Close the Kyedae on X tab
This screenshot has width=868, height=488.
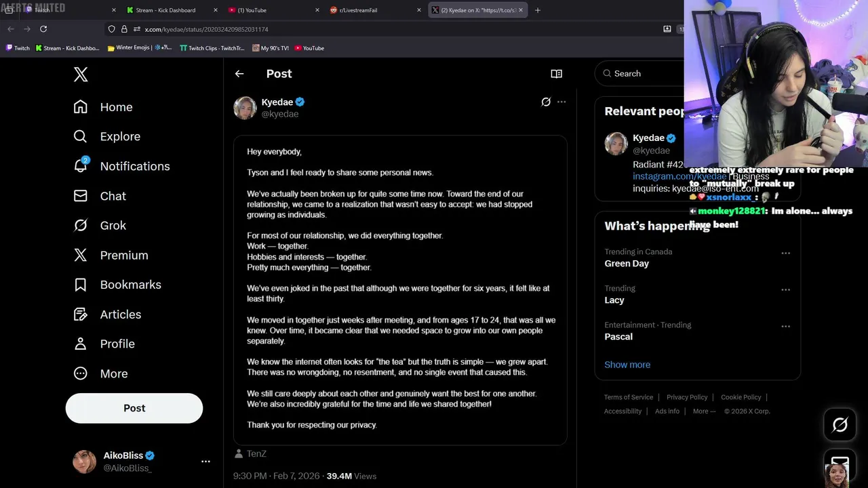tap(521, 10)
